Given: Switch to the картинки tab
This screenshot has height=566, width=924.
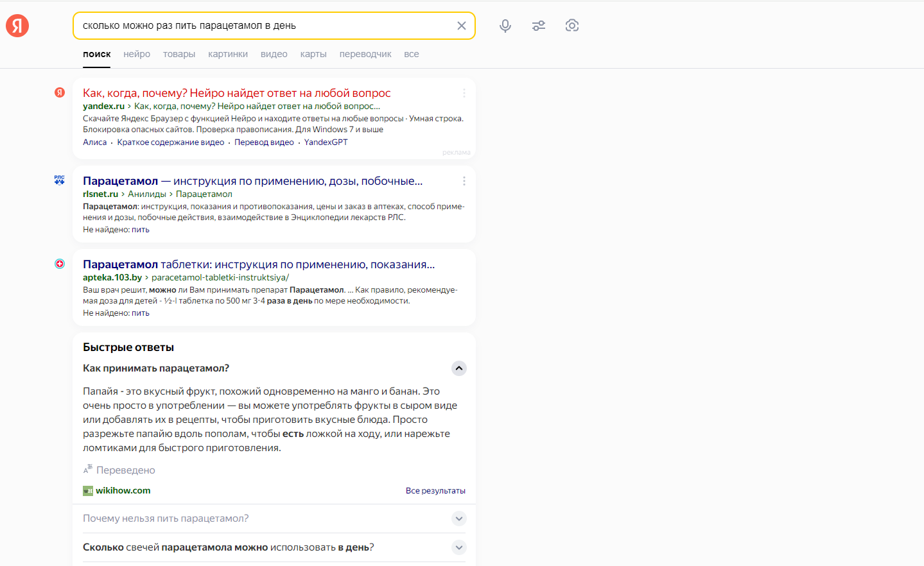Looking at the screenshot, I should (x=228, y=54).
